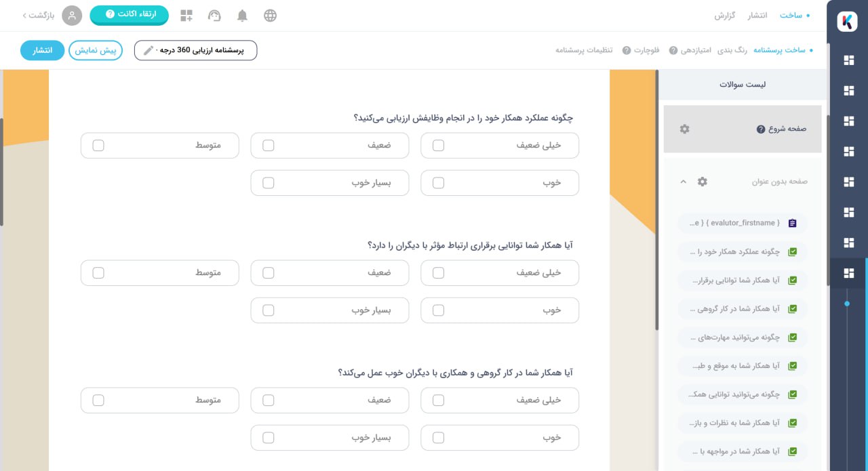The image size is (868, 471).
Task: Open the user profile avatar icon
Action: tap(72, 16)
